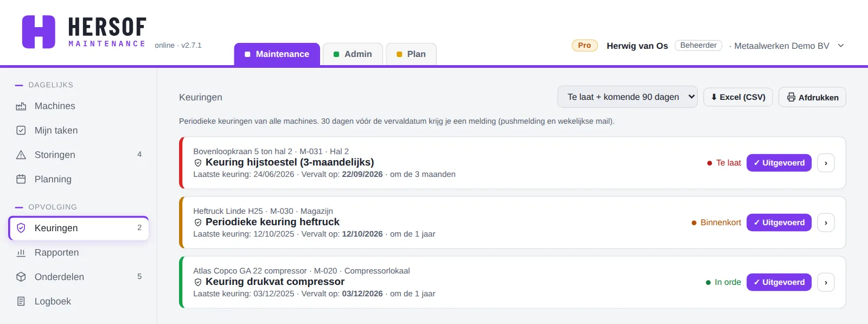Click the Keuringen page heading
Screen dimensions: 868x324
[201, 97]
